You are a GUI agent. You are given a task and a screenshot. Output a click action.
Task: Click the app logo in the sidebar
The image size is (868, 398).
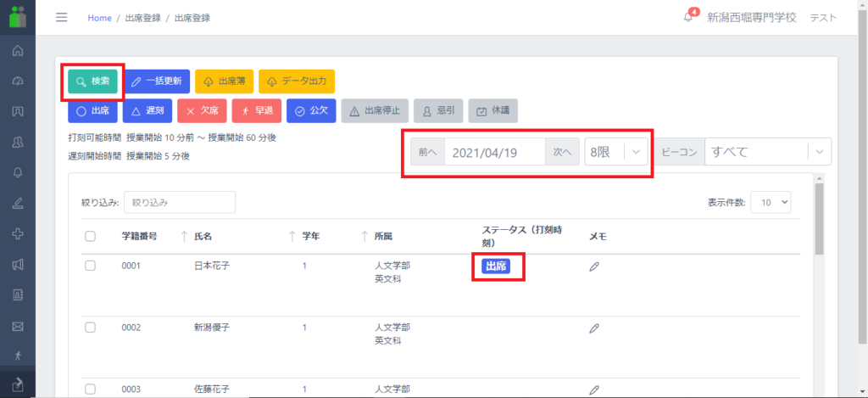(18, 17)
